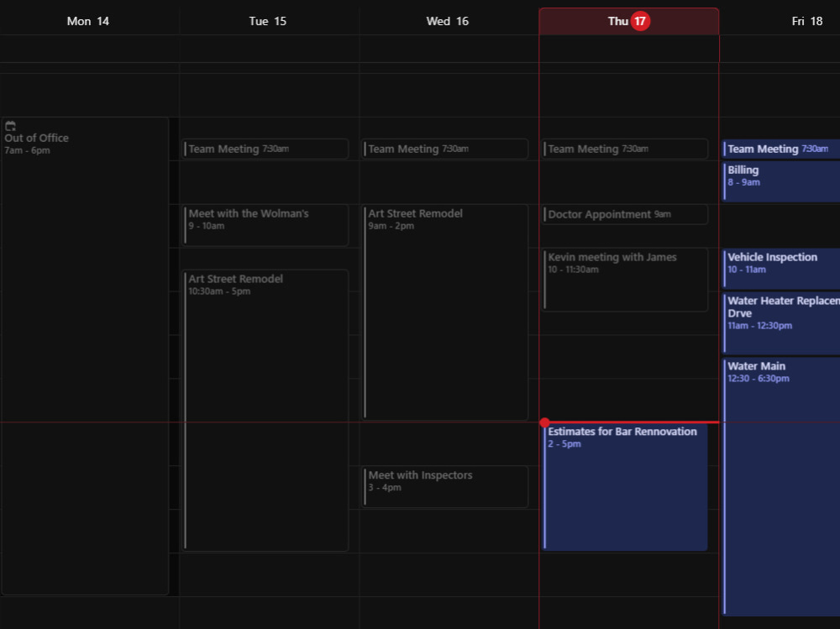
Task: Open the Out of Office event on Monday
Action: (x=85, y=356)
